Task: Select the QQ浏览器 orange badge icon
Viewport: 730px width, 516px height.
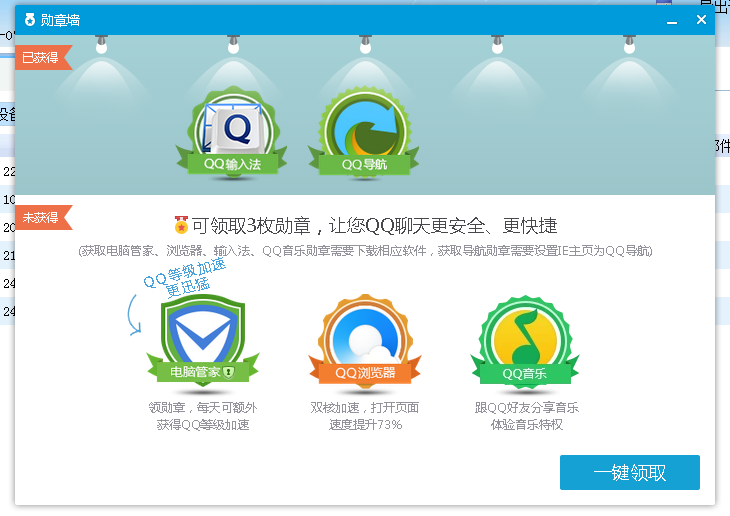Action: pyautogui.click(x=364, y=335)
